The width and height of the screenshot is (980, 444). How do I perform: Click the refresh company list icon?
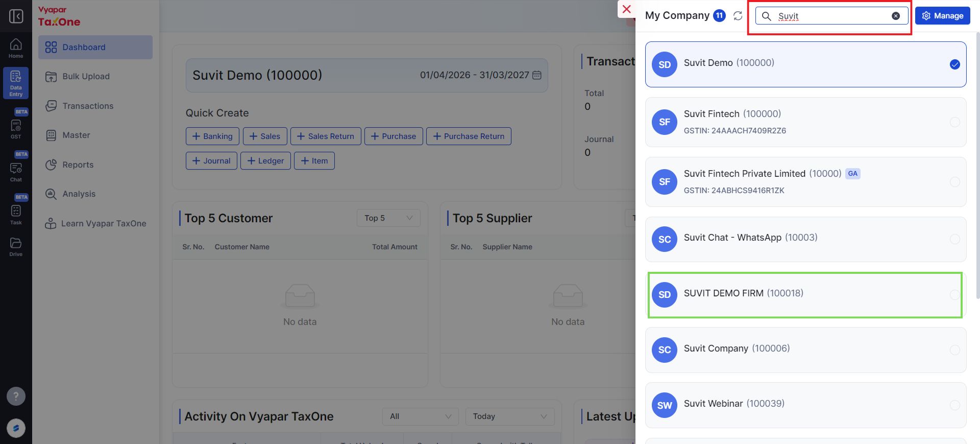pyautogui.click(x=738, y=16)
